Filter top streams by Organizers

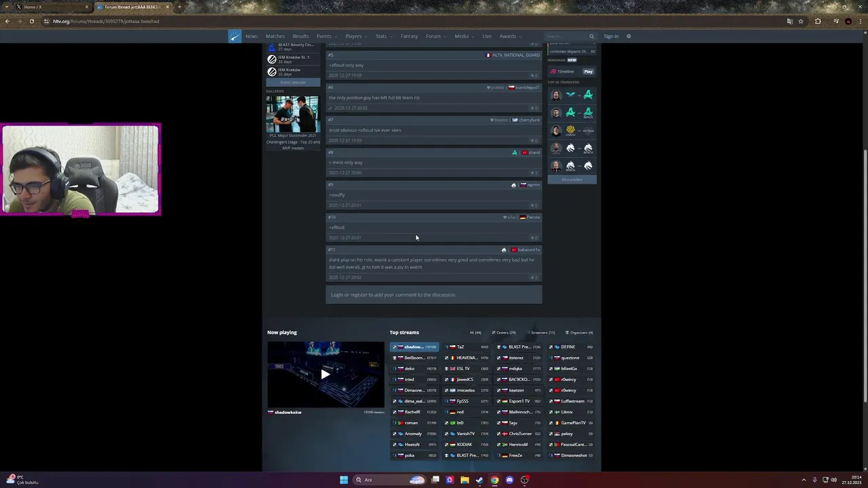(580, 333)
